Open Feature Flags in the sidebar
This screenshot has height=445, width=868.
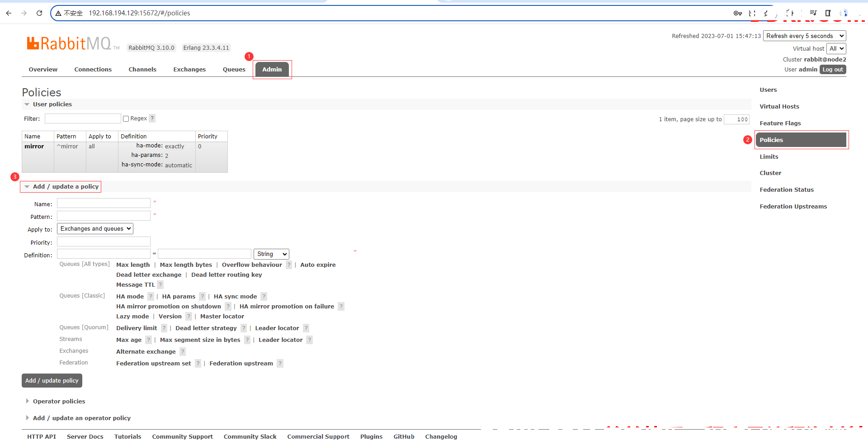pyautogui.click(x=780, y=123)
